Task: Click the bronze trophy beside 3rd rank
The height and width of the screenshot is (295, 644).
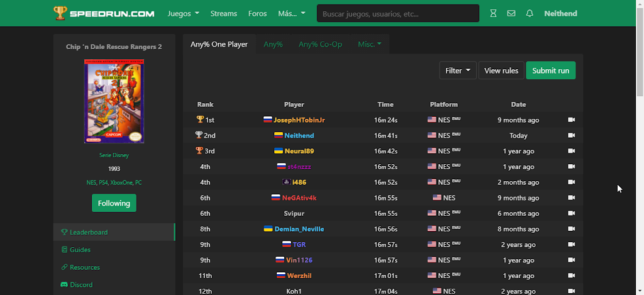Action: point(199,150)
